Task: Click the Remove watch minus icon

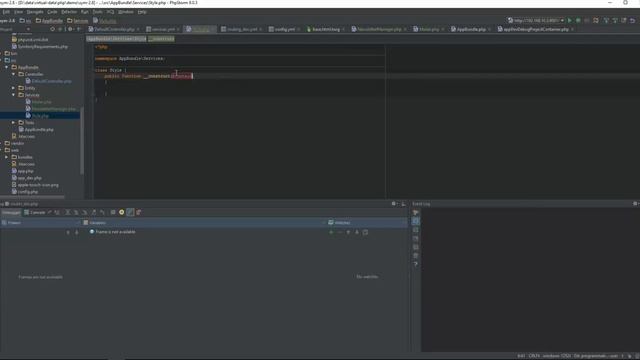Action: pos(340,232)
